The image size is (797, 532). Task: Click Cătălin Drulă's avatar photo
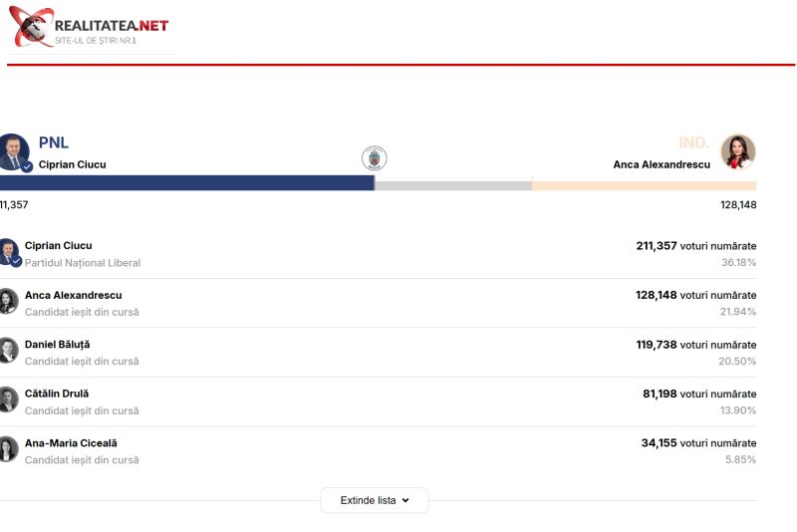pyautogui.click(x=8, y=399)
